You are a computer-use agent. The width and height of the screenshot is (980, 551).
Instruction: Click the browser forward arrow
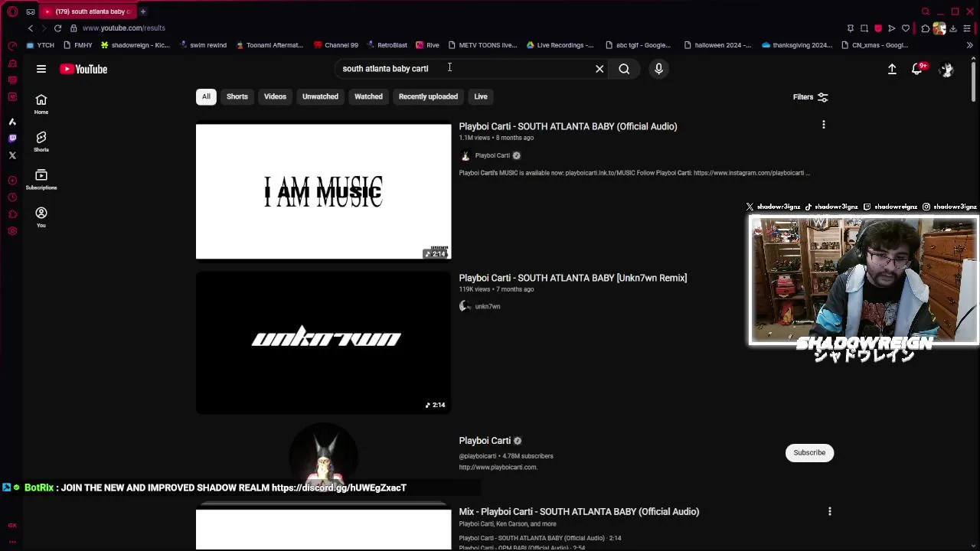[44, 28]
